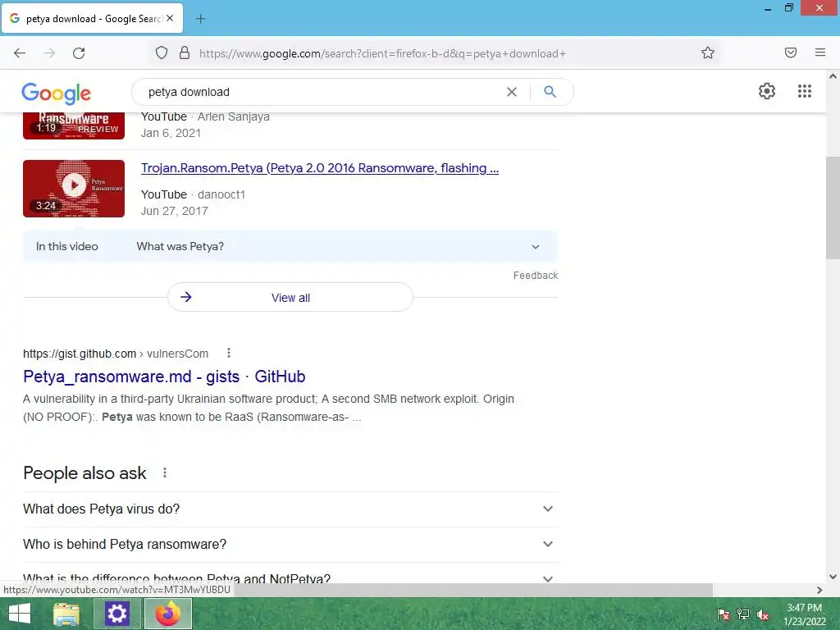Open the Google apps grid
Screen dimensions: 840x630
click(x=804, y=91)
